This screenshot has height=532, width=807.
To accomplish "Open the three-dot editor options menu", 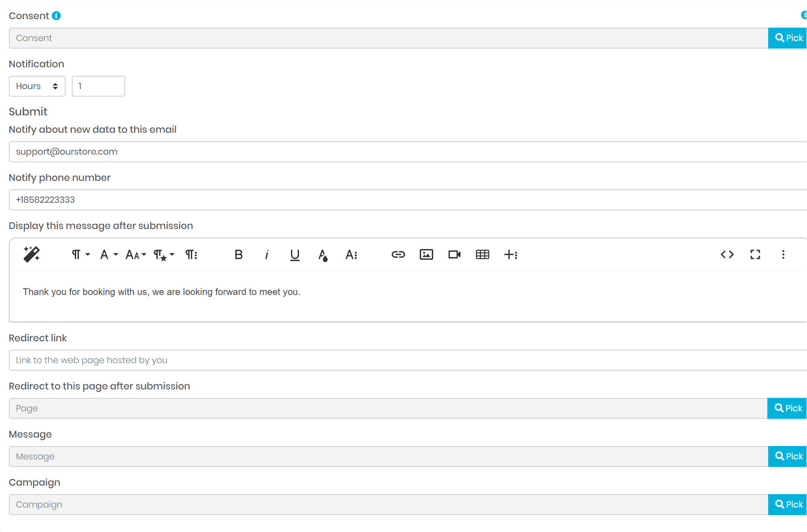I will [x=783, y=254].
